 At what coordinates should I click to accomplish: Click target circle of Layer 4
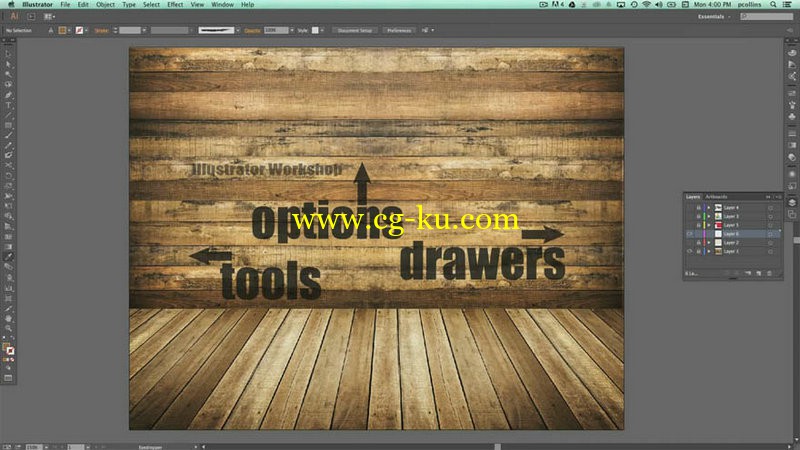click(770, 208)
